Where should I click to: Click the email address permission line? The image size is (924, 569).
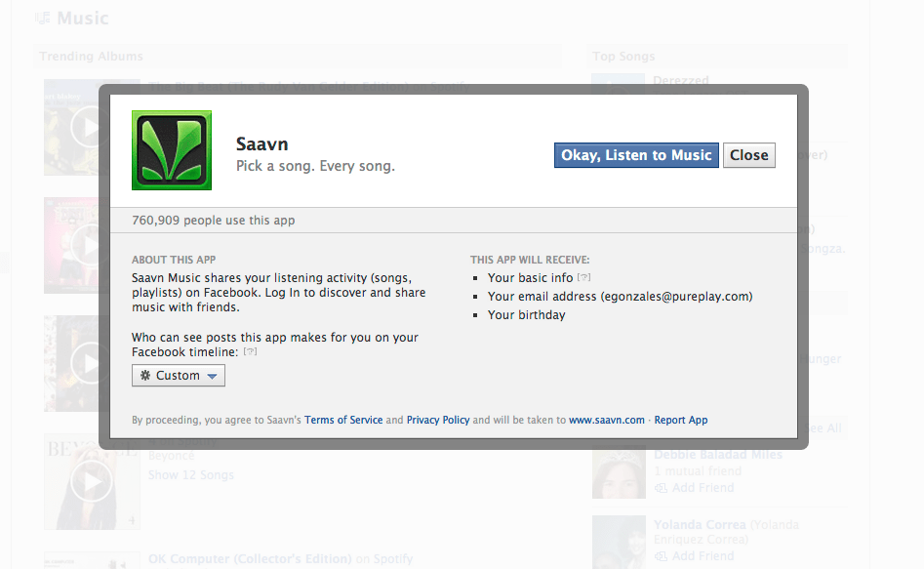[x=620, y=297]
